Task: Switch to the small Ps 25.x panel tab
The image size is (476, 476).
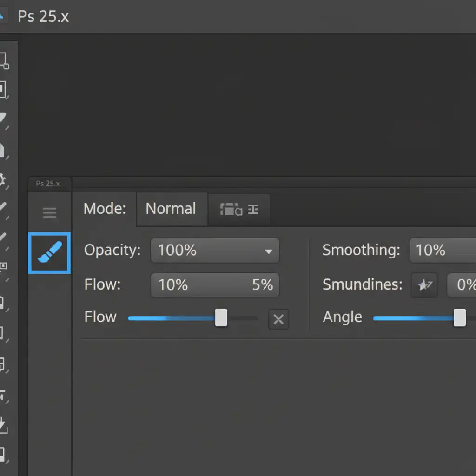Action: coord(48,183)
